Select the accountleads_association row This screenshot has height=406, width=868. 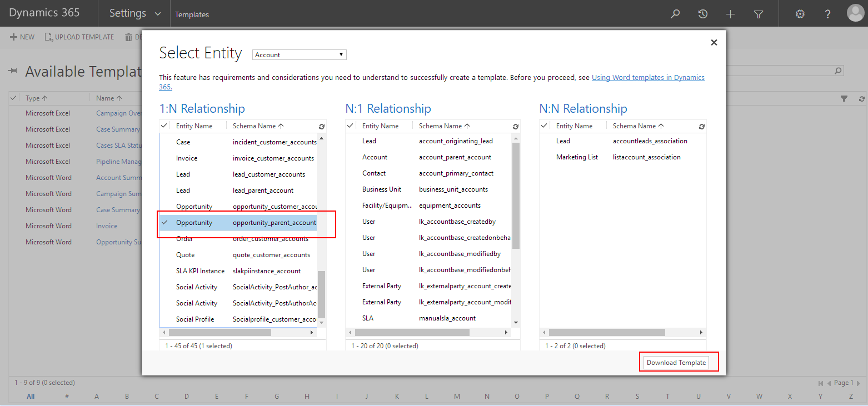(x=623, y=141)
